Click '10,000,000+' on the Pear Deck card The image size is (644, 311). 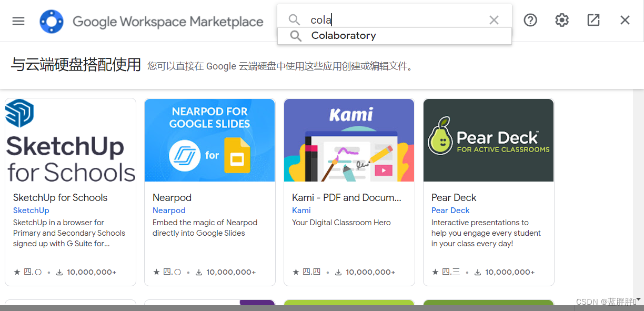coord(510,273)
